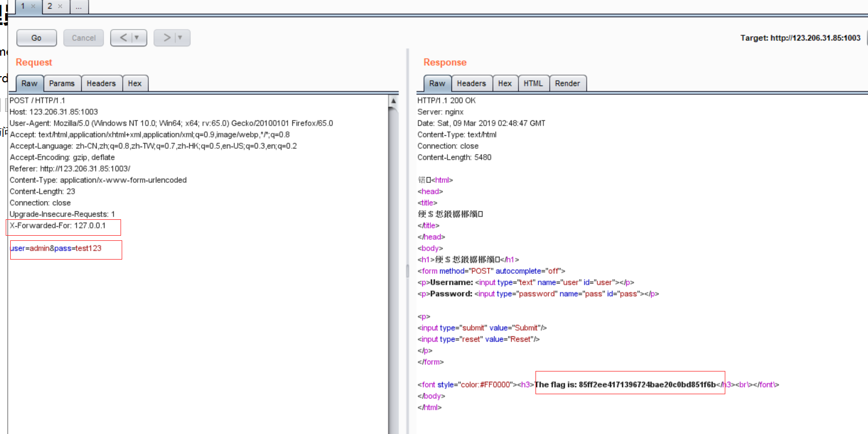Click the Go button
Viewport: 868px width, 434px height.
pyautogui.click(x=36, y=38)
